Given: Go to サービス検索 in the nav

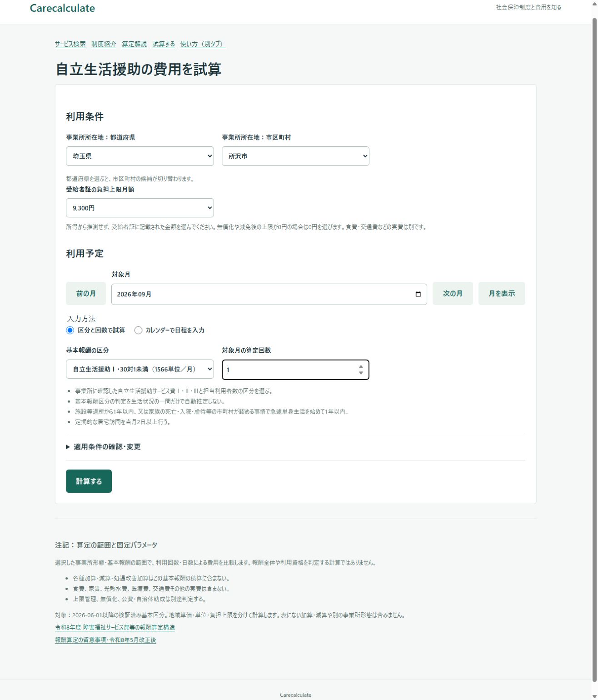Looking at the screenshot, I should point(70,44).
